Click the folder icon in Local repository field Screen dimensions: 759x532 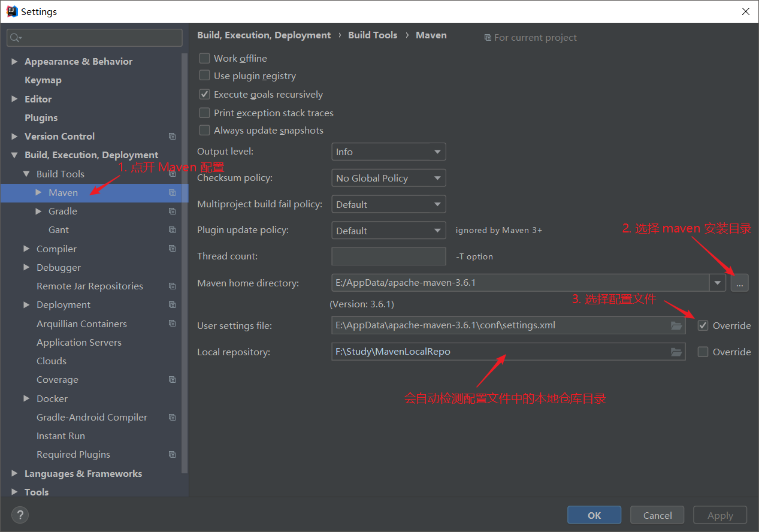[x=676, y=352]
